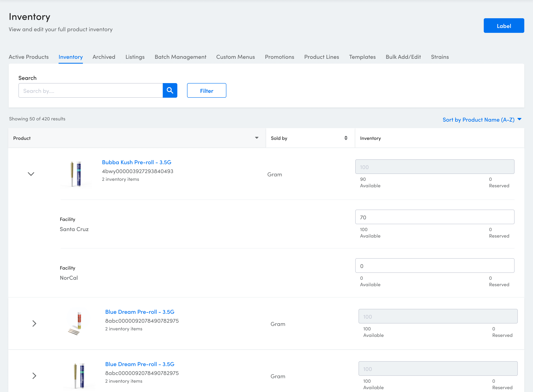Click the Santa Cruz facility name
Viewport: 533px width, 392px height.
(74, 229)
